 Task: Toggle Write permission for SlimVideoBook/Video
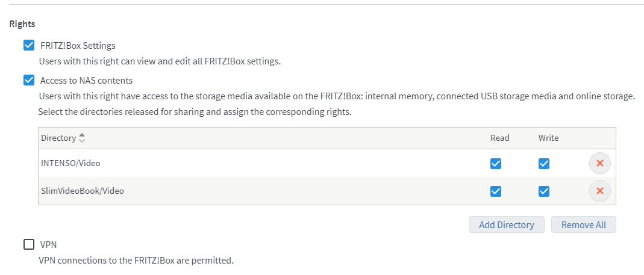tap(544, 191)
